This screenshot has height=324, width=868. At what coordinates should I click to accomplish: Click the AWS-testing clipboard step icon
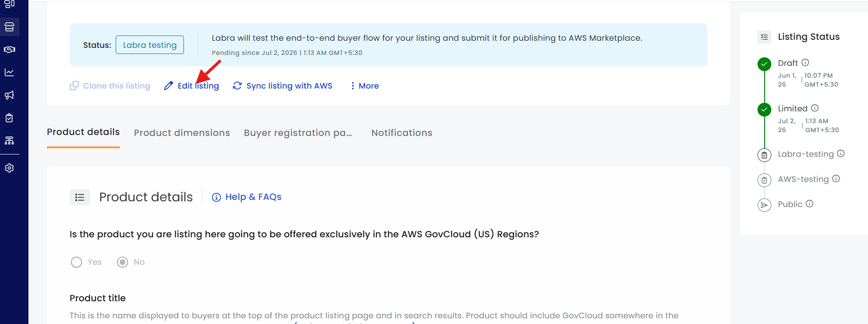coord(764,180)
